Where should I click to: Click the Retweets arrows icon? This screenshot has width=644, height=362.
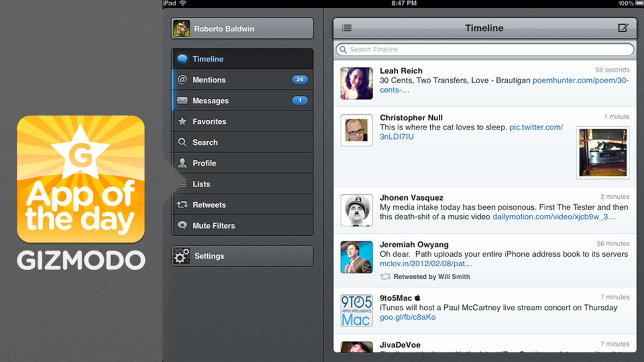point(182,205)
